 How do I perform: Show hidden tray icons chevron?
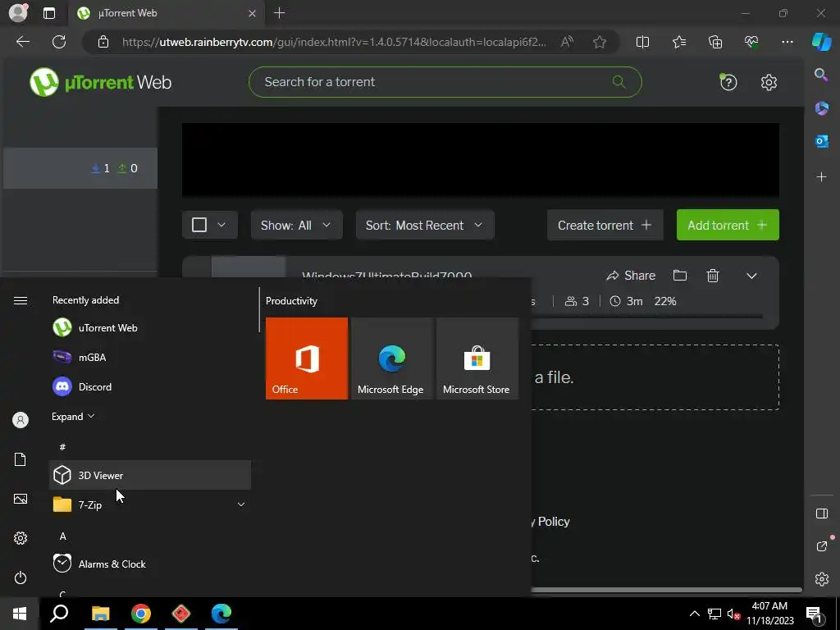(694, 614)
